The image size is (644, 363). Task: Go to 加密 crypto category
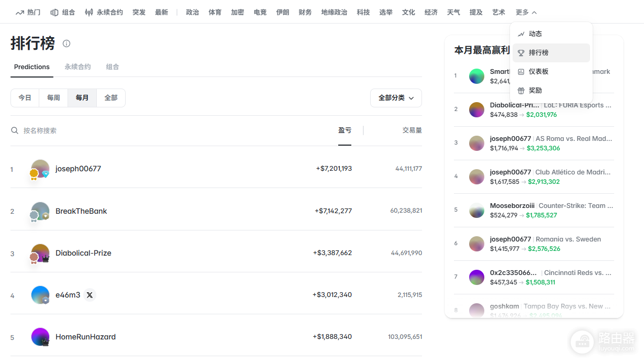(x=238, y=12)
